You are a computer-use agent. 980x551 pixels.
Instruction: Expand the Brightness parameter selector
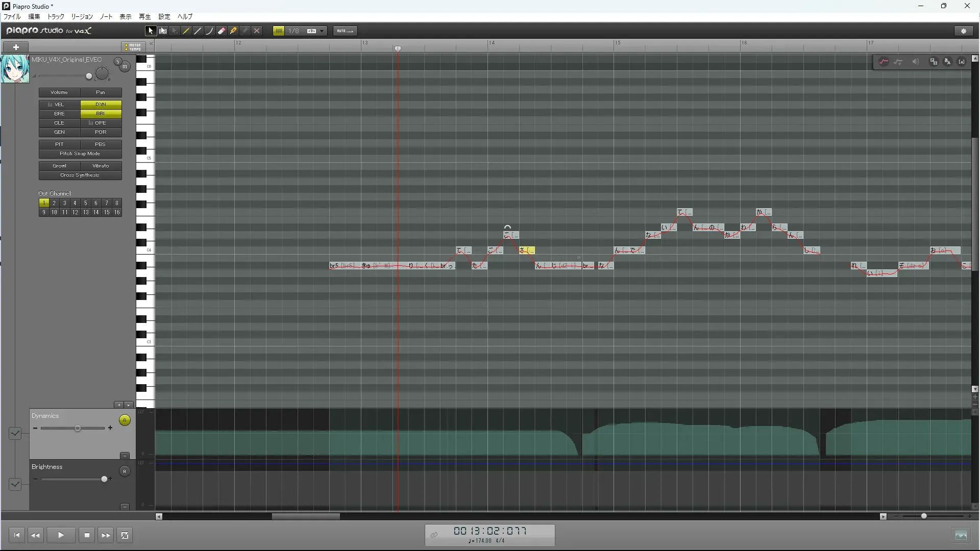click(x=15, y=484)
